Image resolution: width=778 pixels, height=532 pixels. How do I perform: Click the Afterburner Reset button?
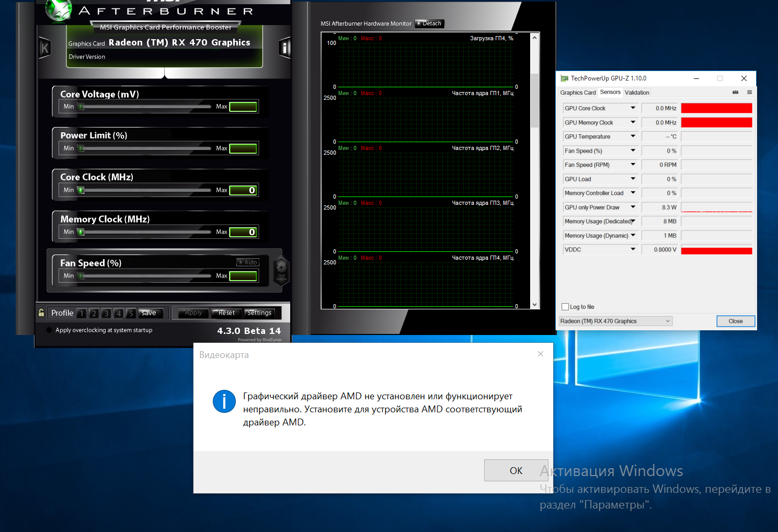tap(226, 313)
